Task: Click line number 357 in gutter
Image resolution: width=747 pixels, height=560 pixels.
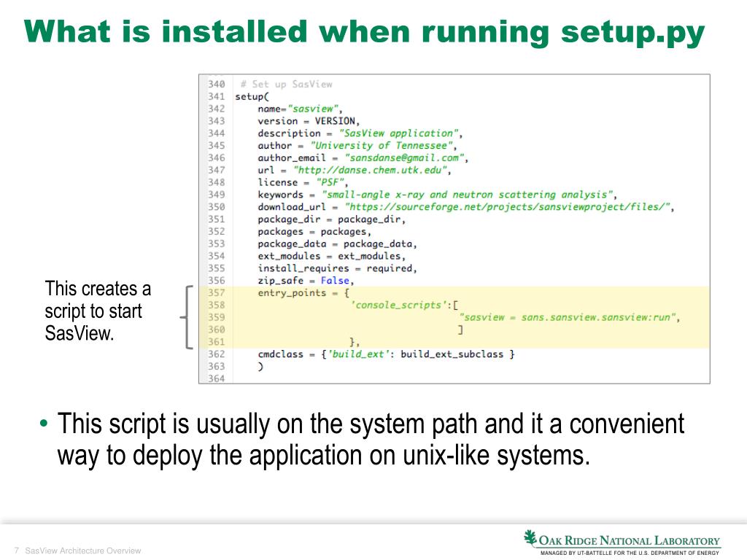Action: [216, 293]
